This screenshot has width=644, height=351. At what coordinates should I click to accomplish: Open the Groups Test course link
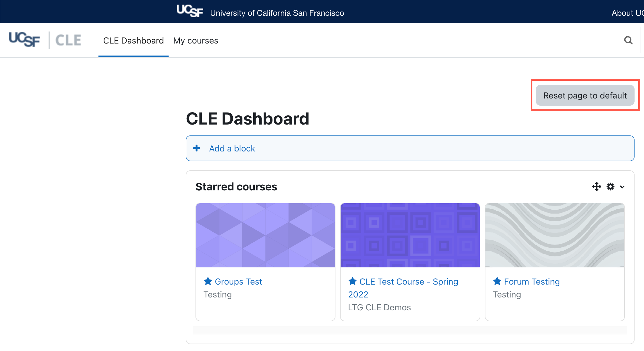click(x=238, y=282)
